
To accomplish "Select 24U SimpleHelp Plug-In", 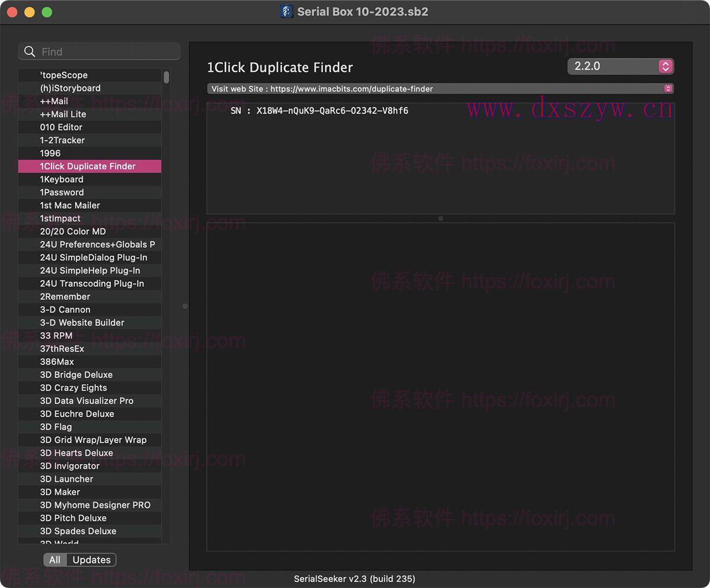I will 89,270.
